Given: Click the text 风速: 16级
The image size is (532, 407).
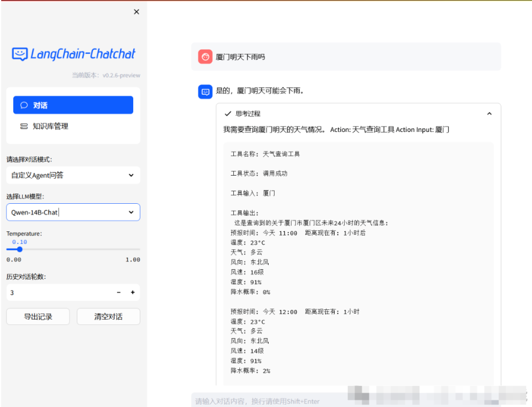Looking at the screenshot, I should pos(247,272).
